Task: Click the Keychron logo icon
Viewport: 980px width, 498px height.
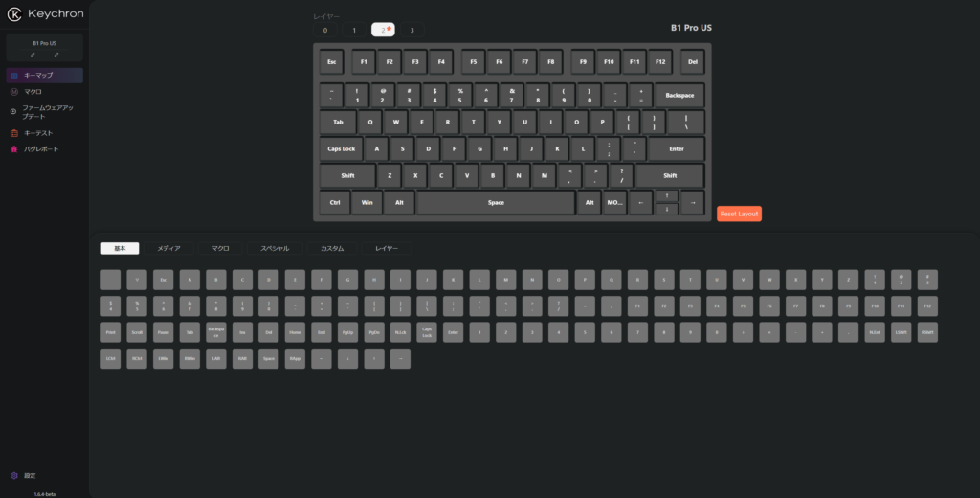Action: [13, 14]
